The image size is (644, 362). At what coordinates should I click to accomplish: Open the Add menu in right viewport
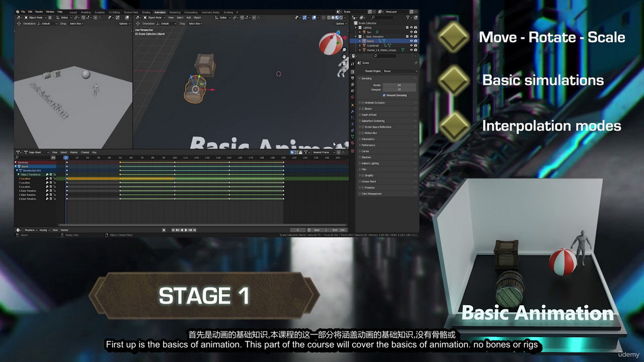tap(188, 17)
